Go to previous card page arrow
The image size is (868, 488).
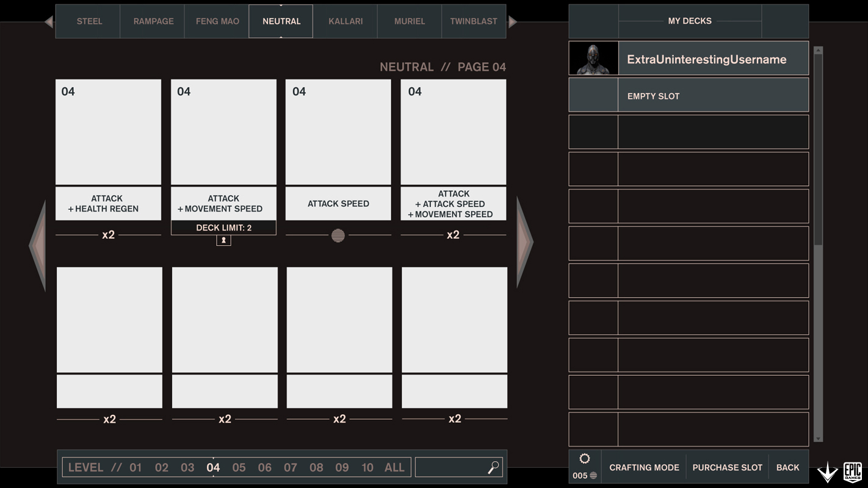37,245
